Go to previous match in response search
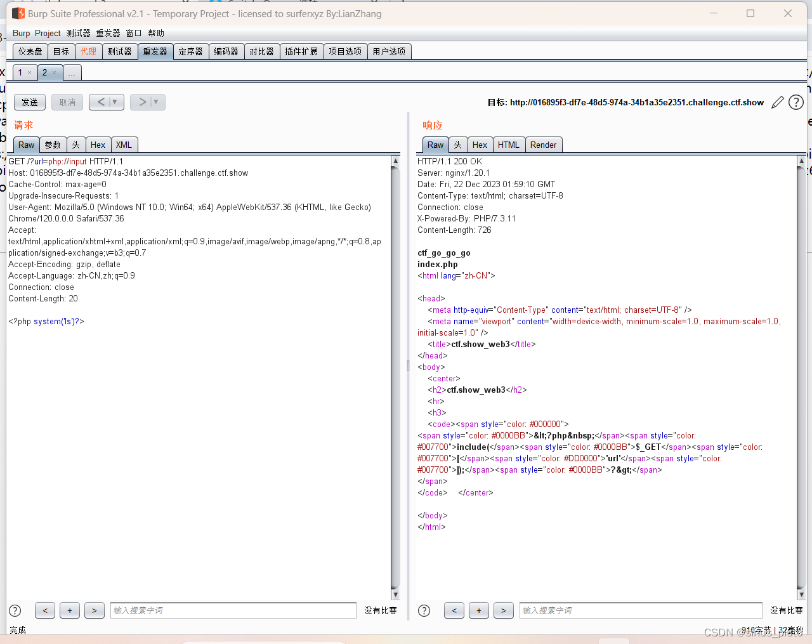Screen dimensions: 812x644 454,610
